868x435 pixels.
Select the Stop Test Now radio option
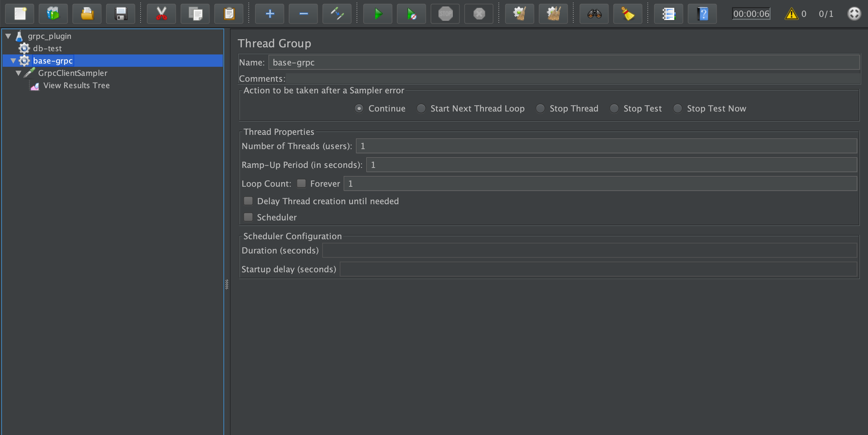tap(677, 109)
